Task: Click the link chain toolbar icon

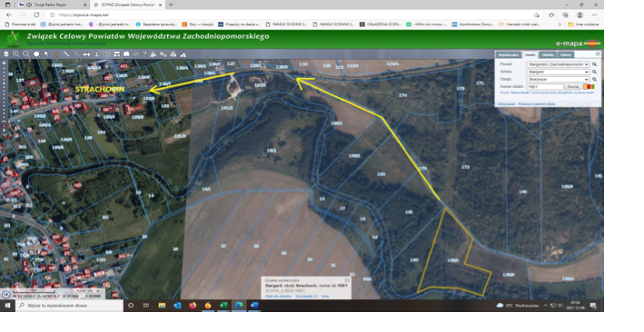Action: [77, 54]
